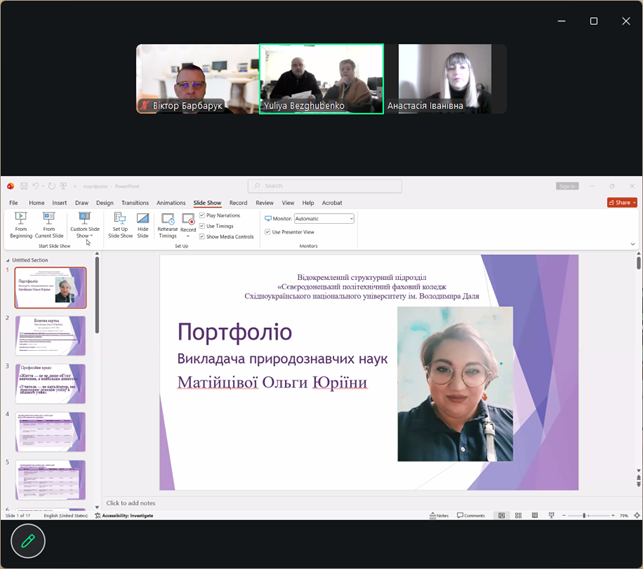
Task: Switch to Slide Sorter view icon
Action: click(x=518, y=515)
